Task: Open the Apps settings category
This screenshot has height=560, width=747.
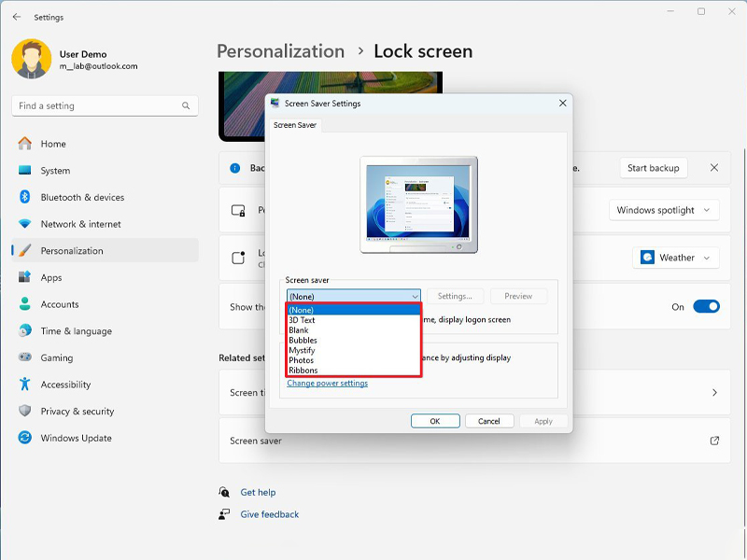Action: 105,277
